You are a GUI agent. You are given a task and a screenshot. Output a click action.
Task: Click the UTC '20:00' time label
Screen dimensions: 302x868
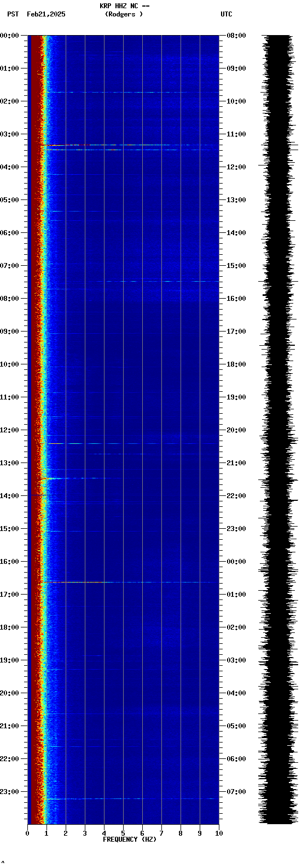236,430
